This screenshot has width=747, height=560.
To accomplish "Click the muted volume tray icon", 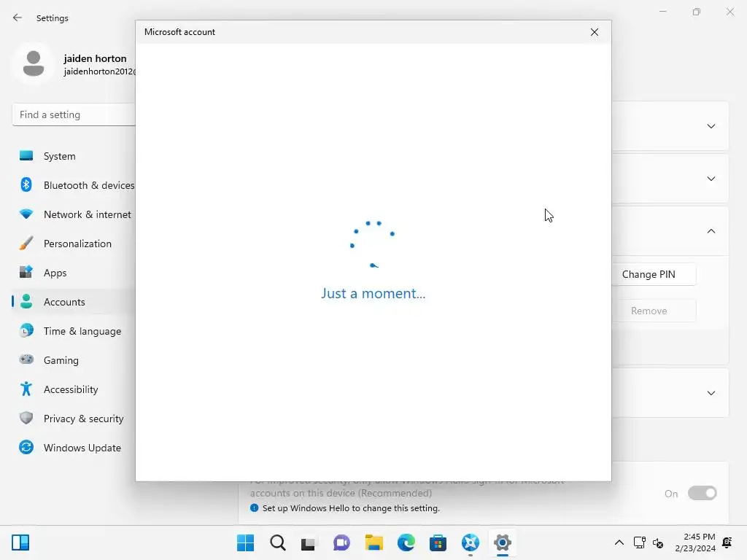I will (x=658, y=542).
